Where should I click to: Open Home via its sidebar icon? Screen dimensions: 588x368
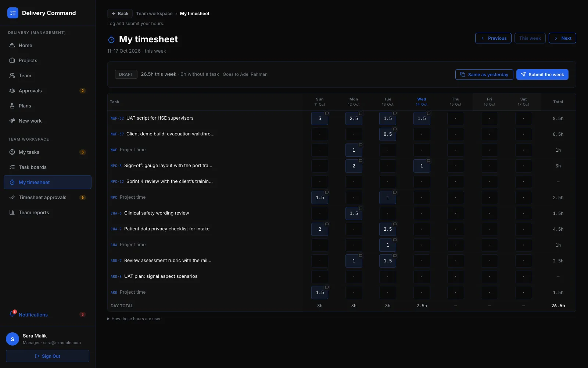pos(12,45)
